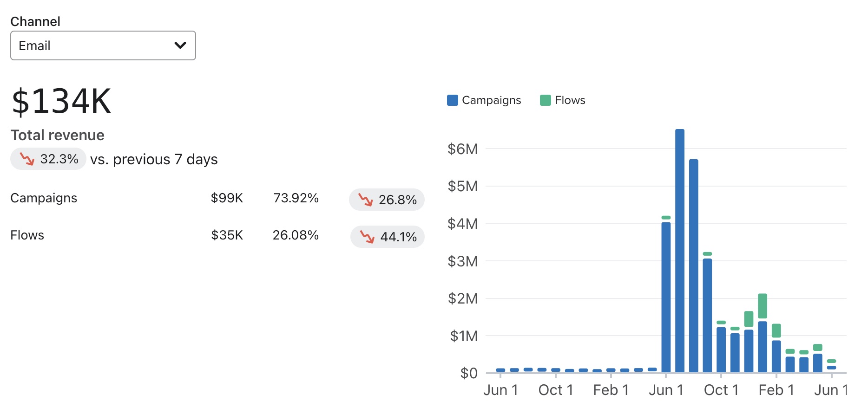Select the Campaigns row label
The width and height of the screenshot is (868, 414).
click(x=44, y=198)
